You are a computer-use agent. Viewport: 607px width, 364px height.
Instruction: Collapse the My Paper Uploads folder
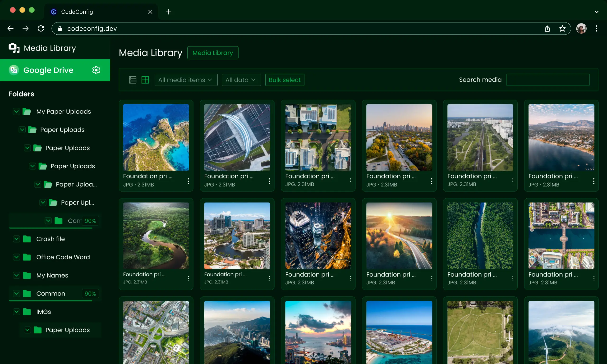16,111
